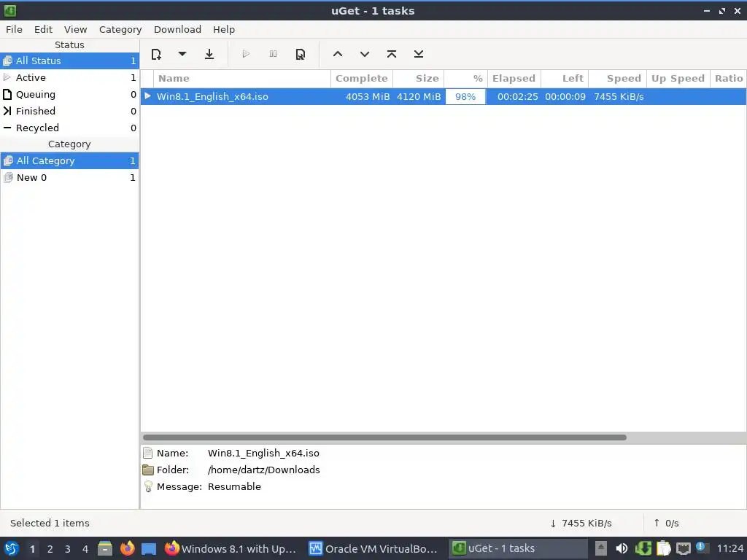The width and height of the screenshot is (747, 560).
Task: Select All Status in sidebar
Action: [x=69, y=61]
